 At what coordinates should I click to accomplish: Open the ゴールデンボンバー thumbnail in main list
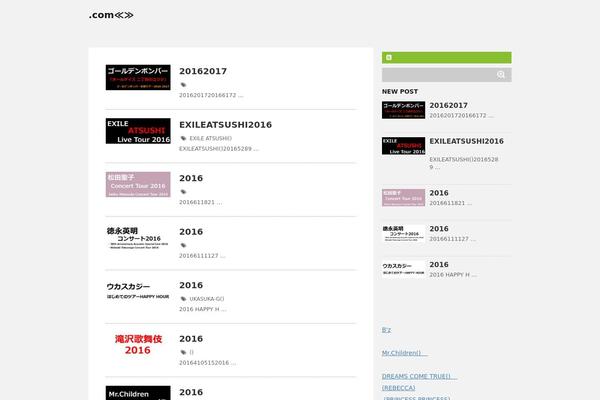[138, 77]
